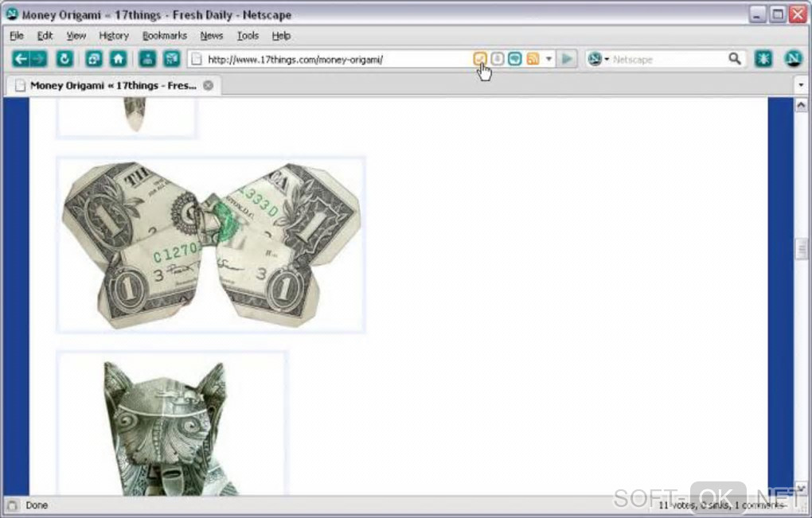Viewport: 812px width, 518px height.
Task: Maximize the Netscape window
Action: pos(777,14)
